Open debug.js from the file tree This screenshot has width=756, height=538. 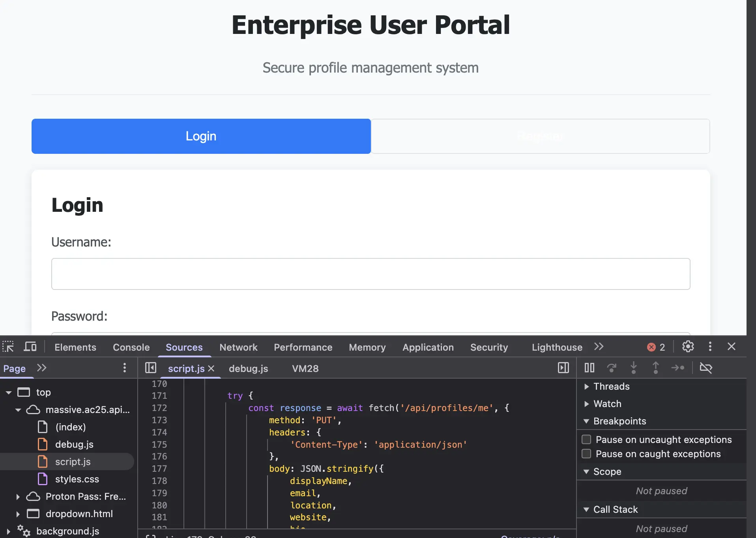(74, 444)
